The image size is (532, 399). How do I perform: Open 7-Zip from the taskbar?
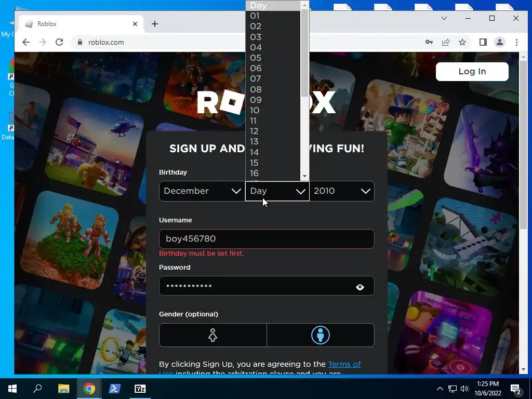tap(140, 389)
